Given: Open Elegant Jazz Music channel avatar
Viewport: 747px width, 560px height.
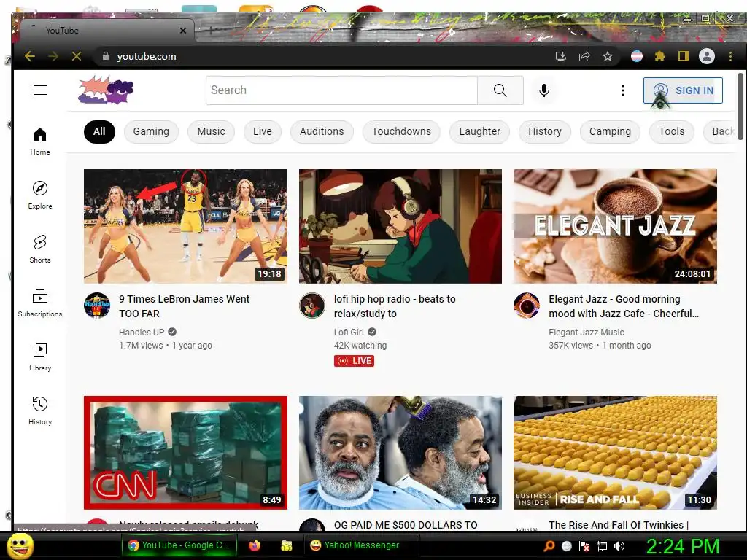Looking at the screenshot, I should pos(527,306).
